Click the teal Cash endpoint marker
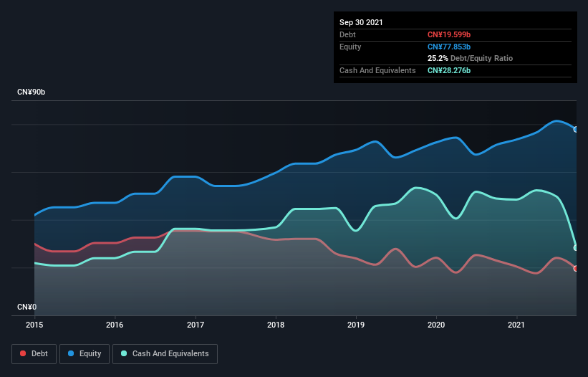This screenshot has height=377, width=588. tap(576, 248)
